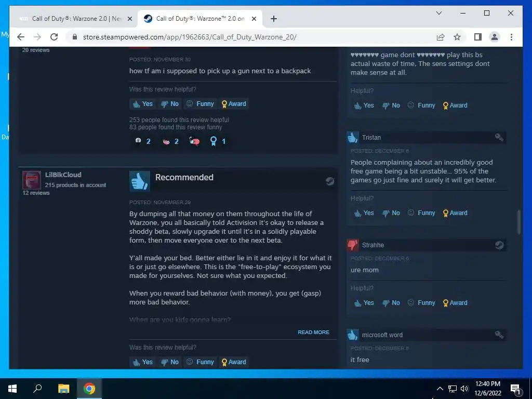The height and width of the screenshot is (399, 532).
Task: Open the microsoft word reviewer link
Action: pos(382,335)
